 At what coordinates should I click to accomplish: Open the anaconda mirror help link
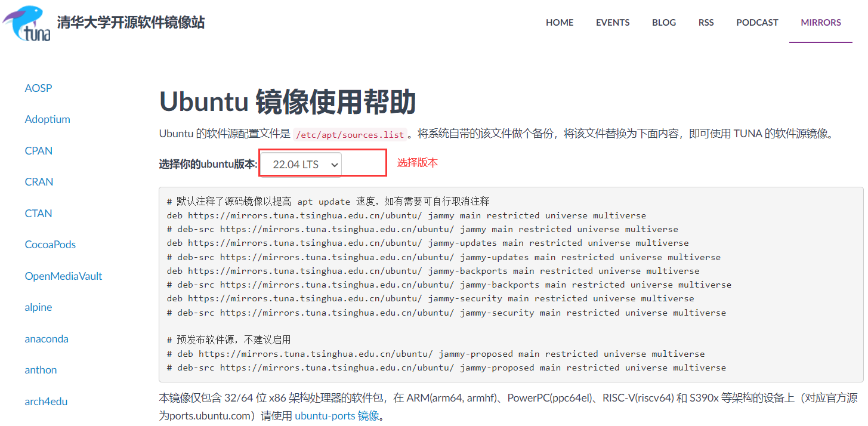[47, 339]
